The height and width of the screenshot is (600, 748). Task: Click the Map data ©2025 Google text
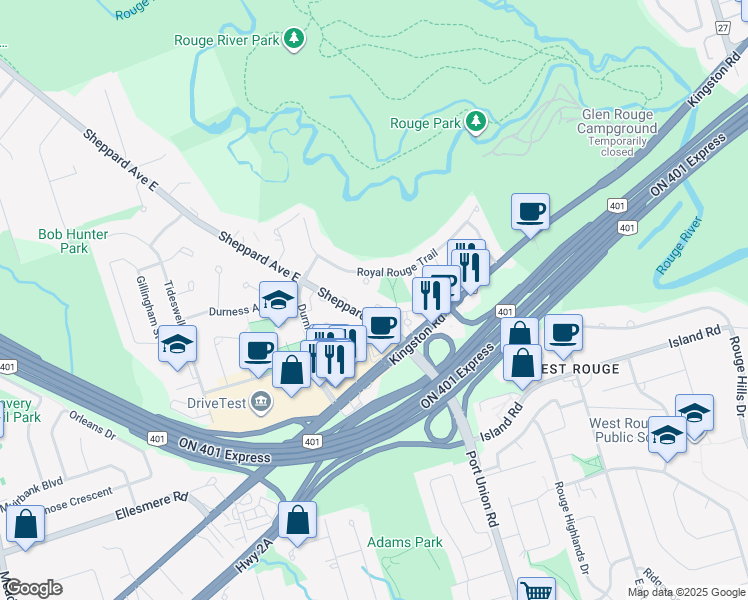point(686,593)
